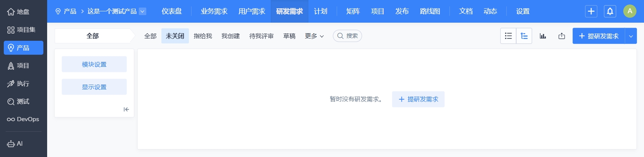The width and height of the screenshot is (644, 157).
Task: Select the 研发需求 tab
Action: tap(290, 11)
